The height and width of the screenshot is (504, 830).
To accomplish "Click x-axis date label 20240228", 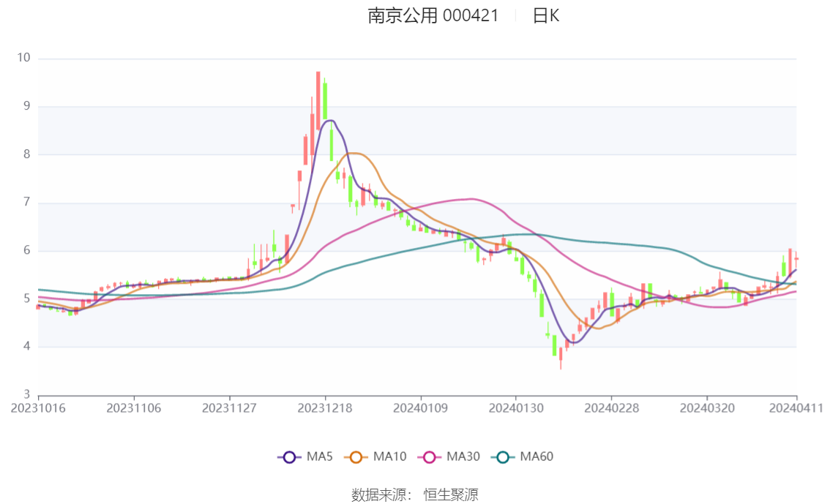I will click(x=611, y=408).
